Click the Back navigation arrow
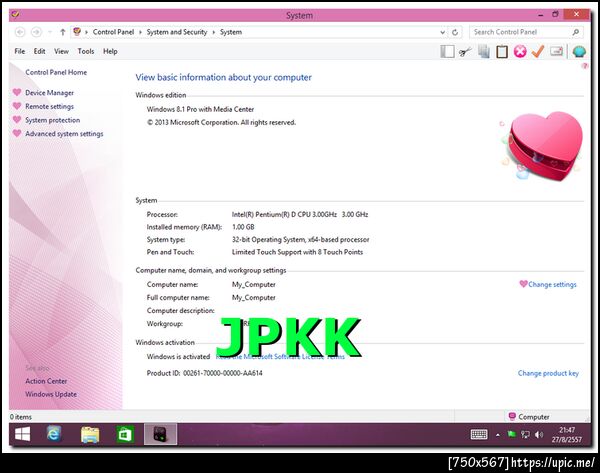 tap(20, 32)
